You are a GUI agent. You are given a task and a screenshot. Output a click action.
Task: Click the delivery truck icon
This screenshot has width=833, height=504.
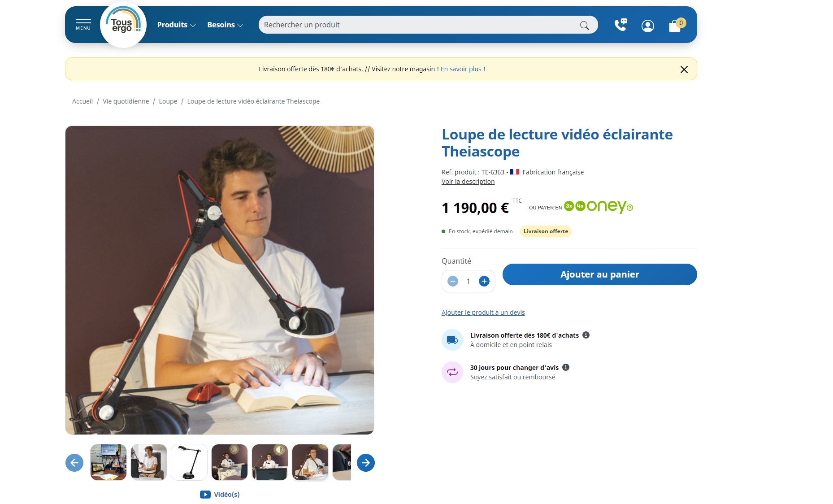point(452,340)
